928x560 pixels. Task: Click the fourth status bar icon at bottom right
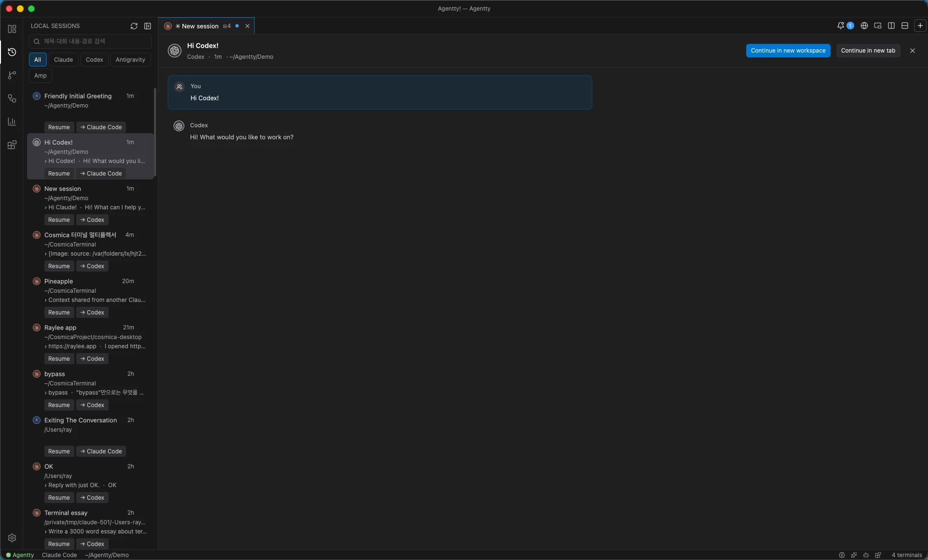click(878, 555)
